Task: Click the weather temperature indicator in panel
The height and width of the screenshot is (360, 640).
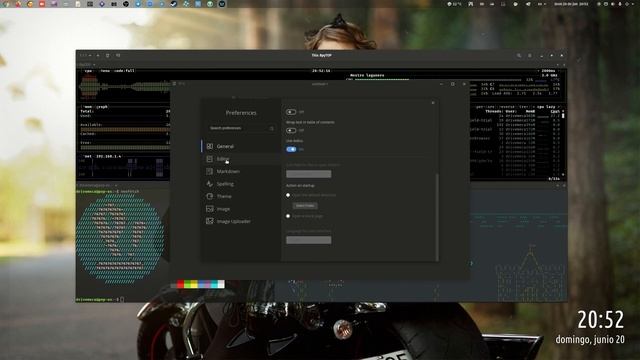Action: [454, 4]
